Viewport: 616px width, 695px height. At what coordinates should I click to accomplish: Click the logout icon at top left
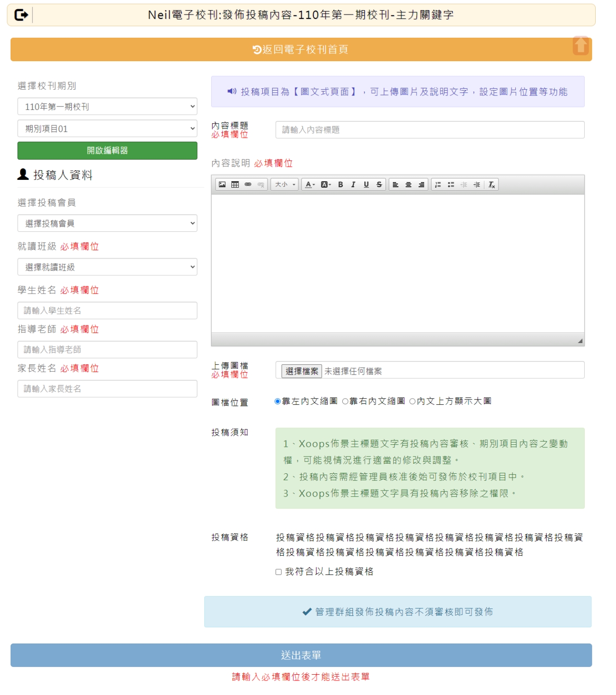pos(21,15)
